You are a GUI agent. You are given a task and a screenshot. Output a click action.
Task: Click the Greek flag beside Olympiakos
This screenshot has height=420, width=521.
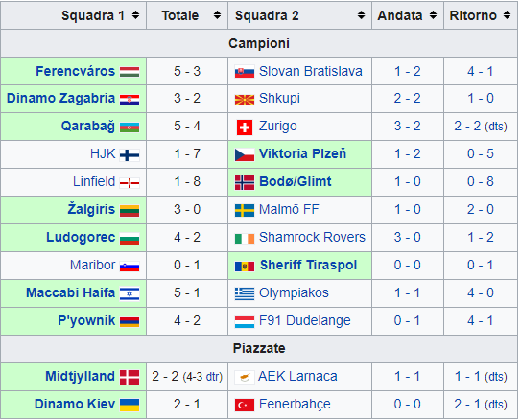click(245, 293)
